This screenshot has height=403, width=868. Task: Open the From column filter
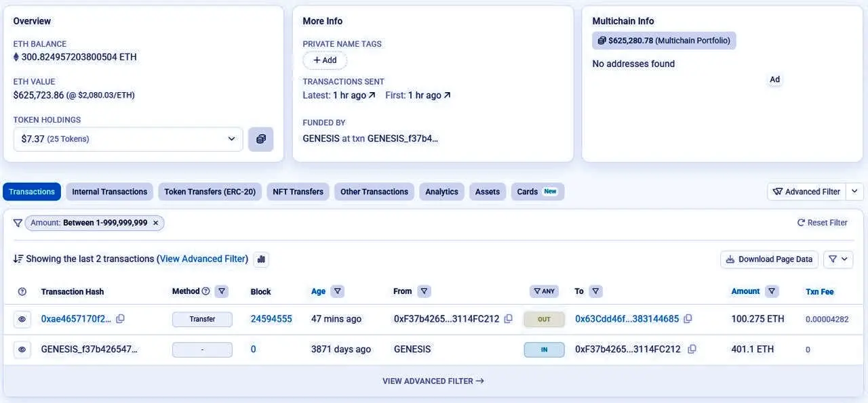coord(424,291)
